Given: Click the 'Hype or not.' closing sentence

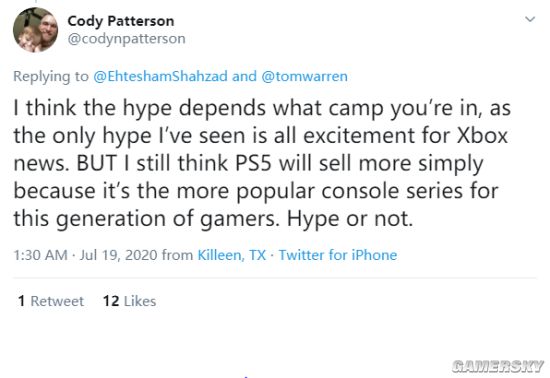Looking at the screenshot, I should tap(350, 219).
